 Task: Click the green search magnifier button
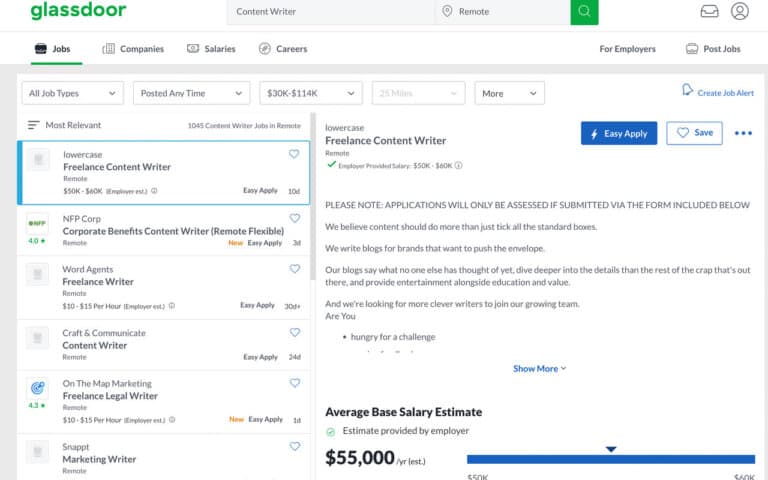point(584,12)
